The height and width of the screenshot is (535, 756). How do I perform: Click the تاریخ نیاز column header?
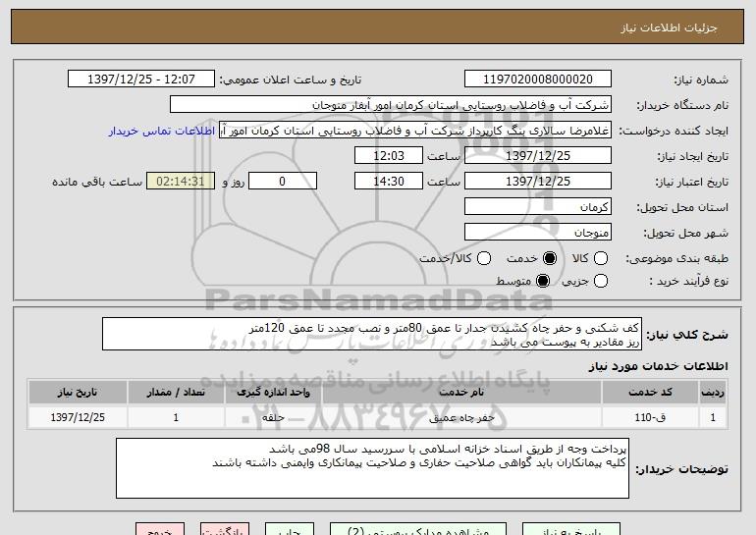tap(78, 393)
